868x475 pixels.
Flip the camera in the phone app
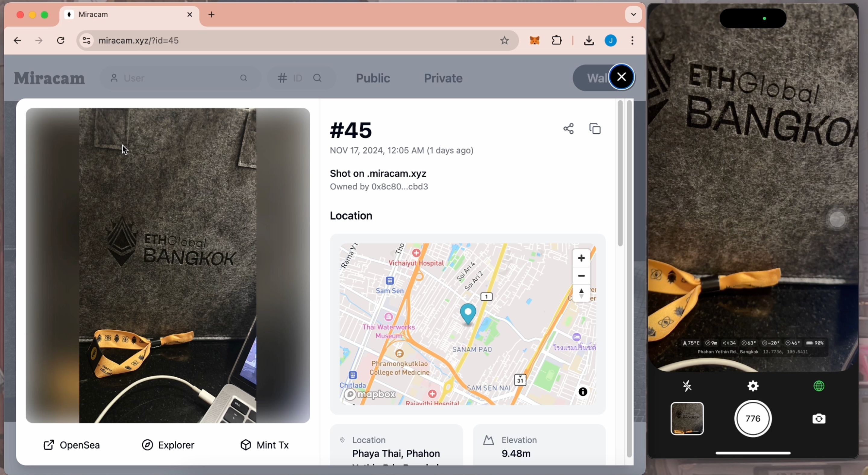819,419
